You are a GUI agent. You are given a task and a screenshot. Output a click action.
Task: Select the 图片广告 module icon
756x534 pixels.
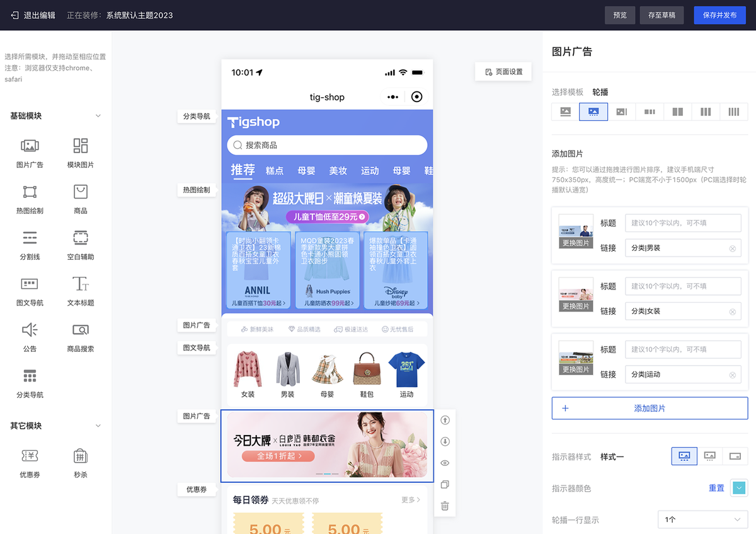click(x=30, y=146)
